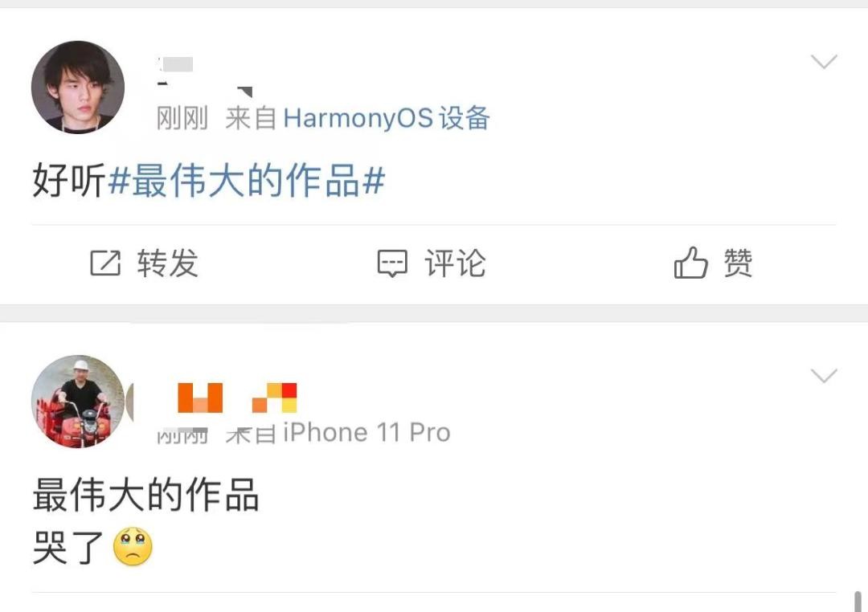Select the 赞 text label
Image resolution: width=868 pixels, height=612 pixels.
738,263
